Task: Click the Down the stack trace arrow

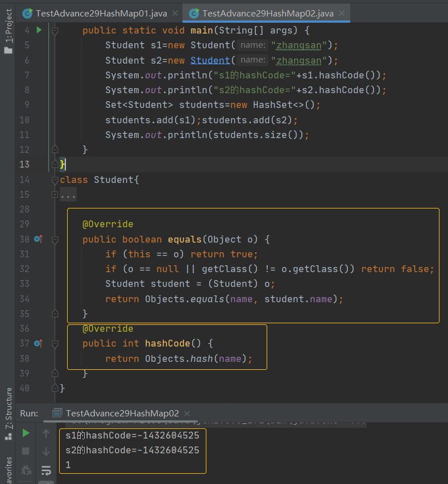Action: pyautogui.click(x=46, y=452)
